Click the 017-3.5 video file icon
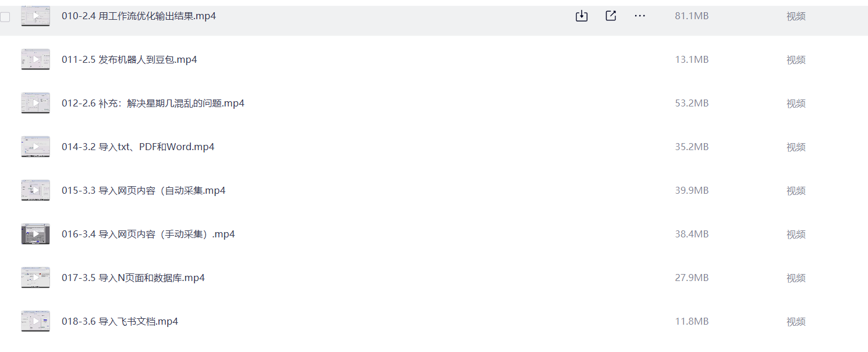Image resolution: width=868 pixels, height=352 pixels. [x=36, y=278]
